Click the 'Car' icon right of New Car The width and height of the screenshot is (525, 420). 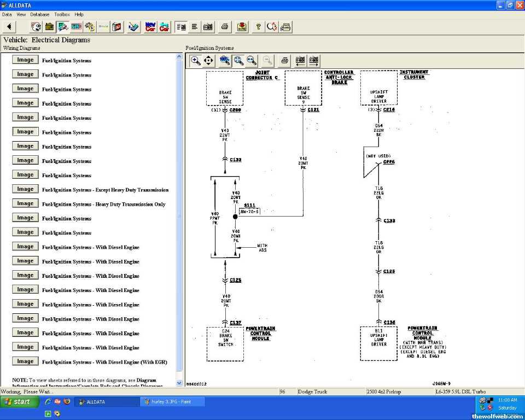tap(164, 26)
